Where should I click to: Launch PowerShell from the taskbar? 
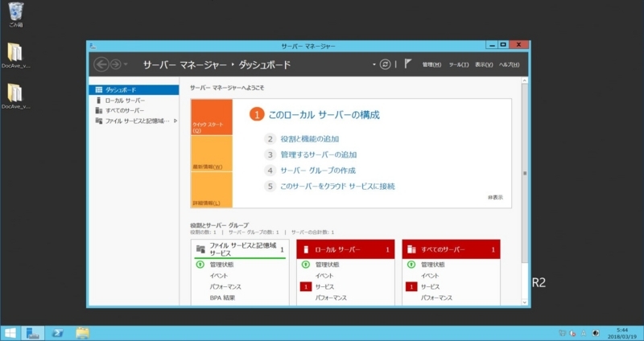coord(57,333)
